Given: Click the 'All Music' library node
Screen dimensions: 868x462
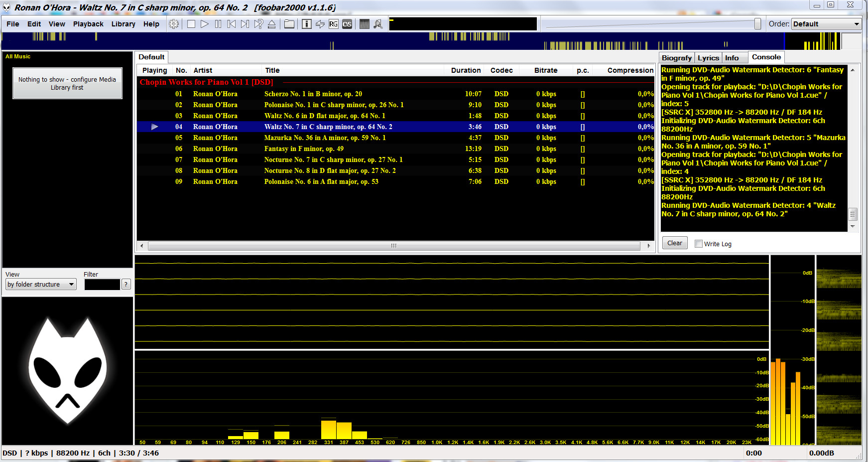Looking at the screenshot, I should (x=18, y=56).
